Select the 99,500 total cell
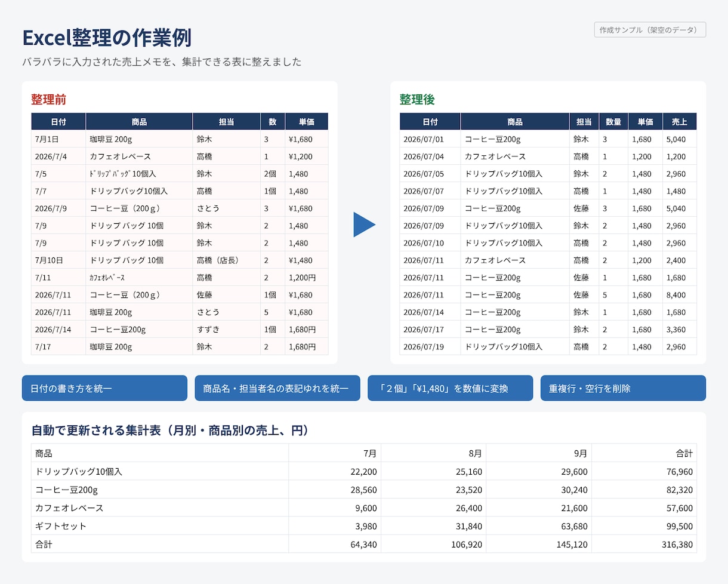Viewport: 728px width, 584px height. pos(644,526)
